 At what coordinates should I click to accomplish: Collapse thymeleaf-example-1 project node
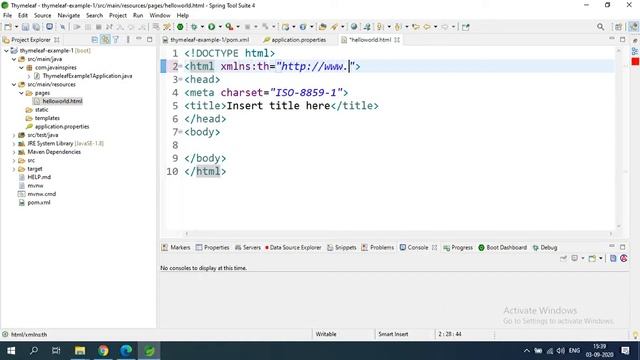click(6, 51)
